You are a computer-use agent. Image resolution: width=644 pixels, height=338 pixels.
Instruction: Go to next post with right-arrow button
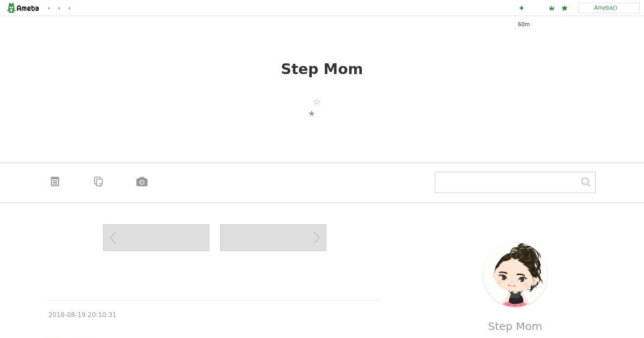click(x=273, y=238)
